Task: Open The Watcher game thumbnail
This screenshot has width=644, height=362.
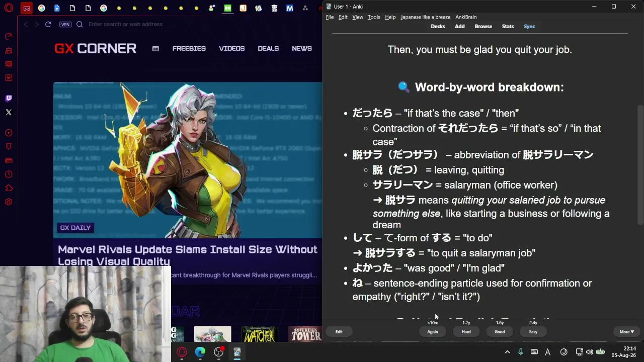Action: [x=259, y=334]
